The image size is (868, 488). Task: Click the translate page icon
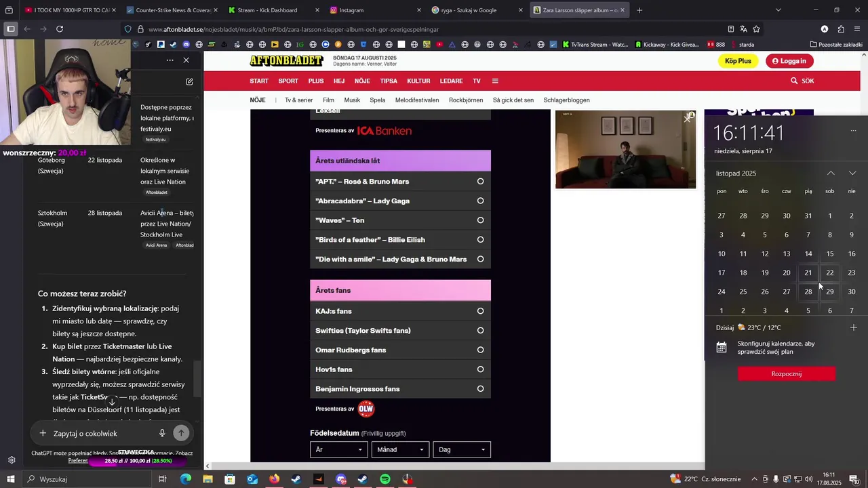pos(743,29)
